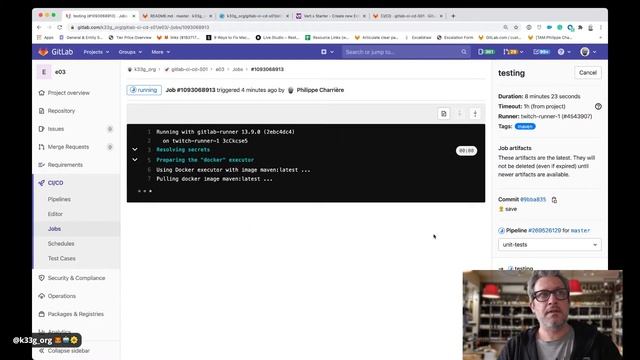Open Repository in sidebar
The image size is (640, 360).
click(61, 111)
